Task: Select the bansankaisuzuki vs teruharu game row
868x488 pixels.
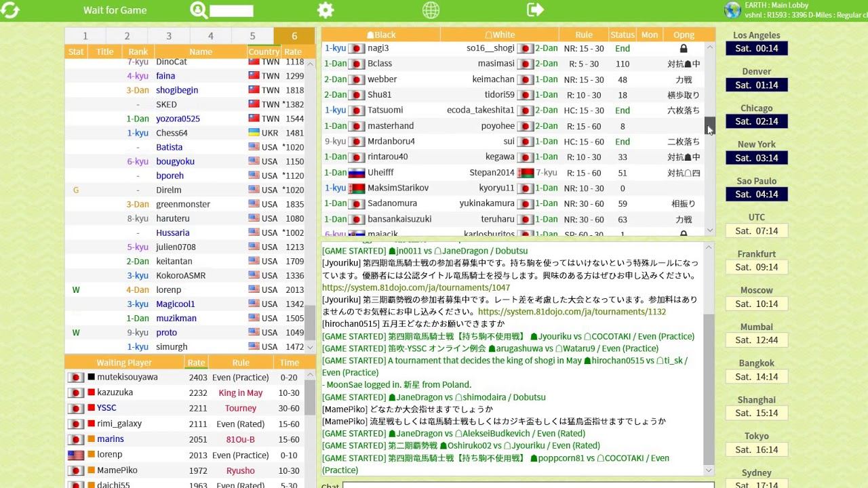Action: coord(513,220)
